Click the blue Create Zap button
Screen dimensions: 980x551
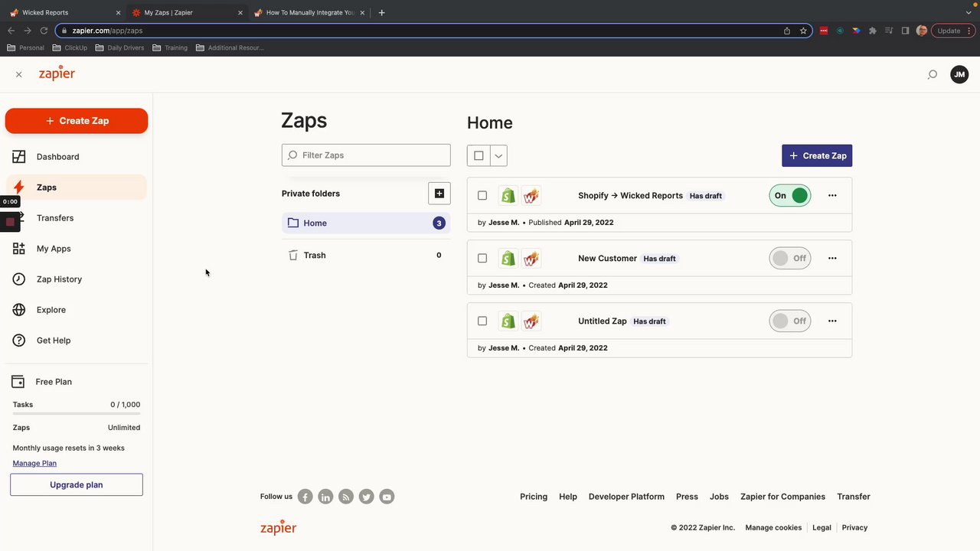[817, 155]
